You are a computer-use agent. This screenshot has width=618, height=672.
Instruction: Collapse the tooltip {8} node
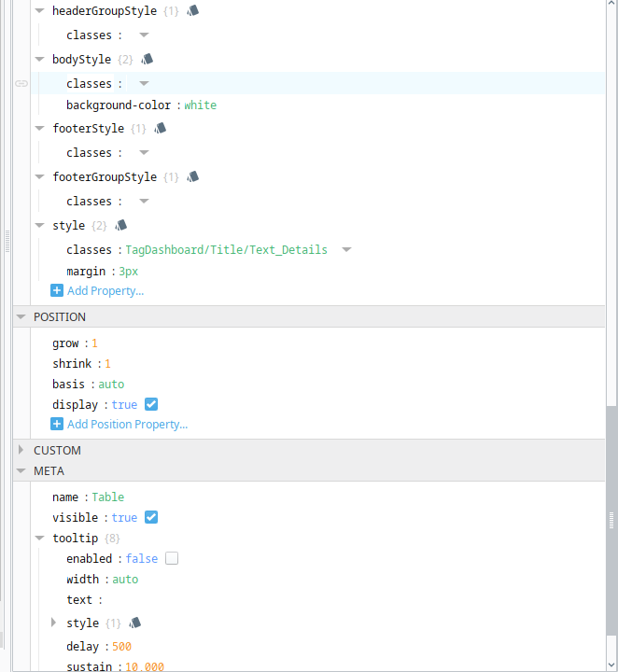(39, 538)
